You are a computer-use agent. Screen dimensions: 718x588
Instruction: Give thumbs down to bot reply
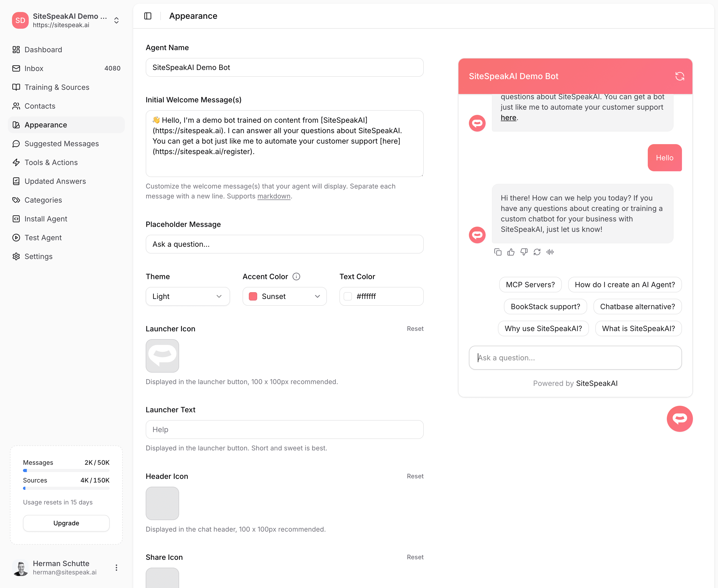(524, 252)
